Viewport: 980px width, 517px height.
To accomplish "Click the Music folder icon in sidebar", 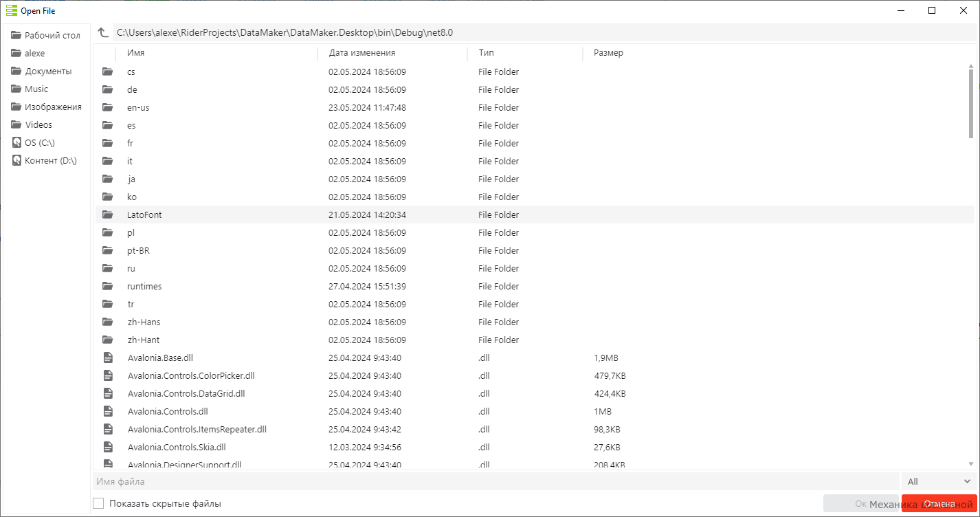I will 16,89.
